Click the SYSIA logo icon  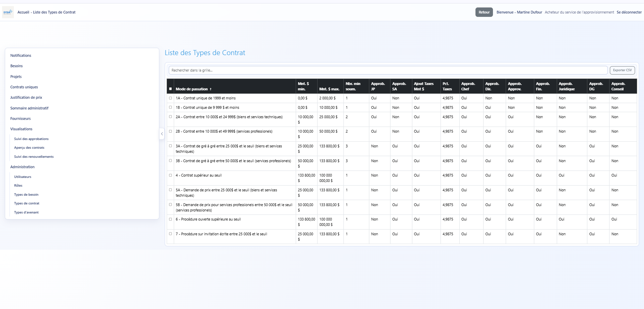pos(8,12)
